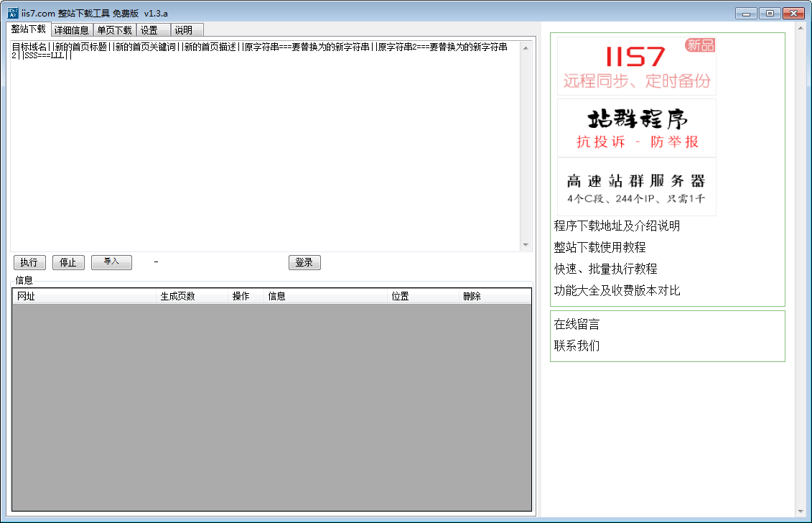Click the 删除 column header
This screenshot has width=812, height=523.
coord(495,296)
